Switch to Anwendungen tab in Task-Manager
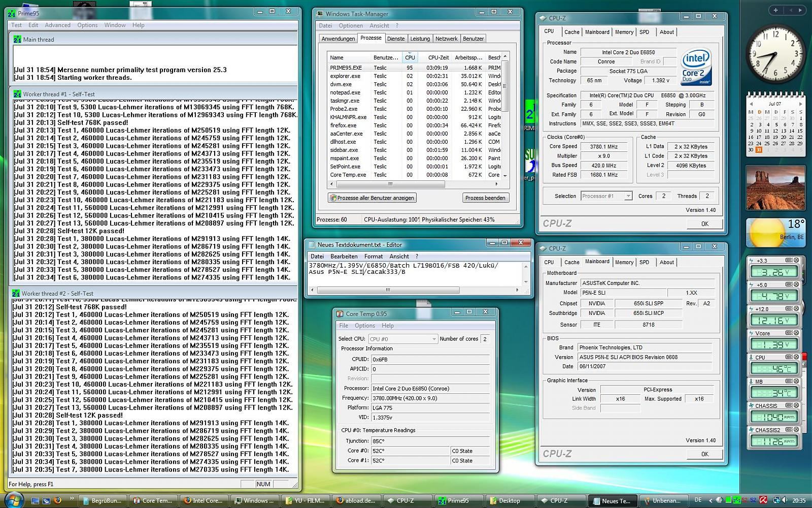The height and width of the screenshot is (508, 812). click(x=338, y=39)
